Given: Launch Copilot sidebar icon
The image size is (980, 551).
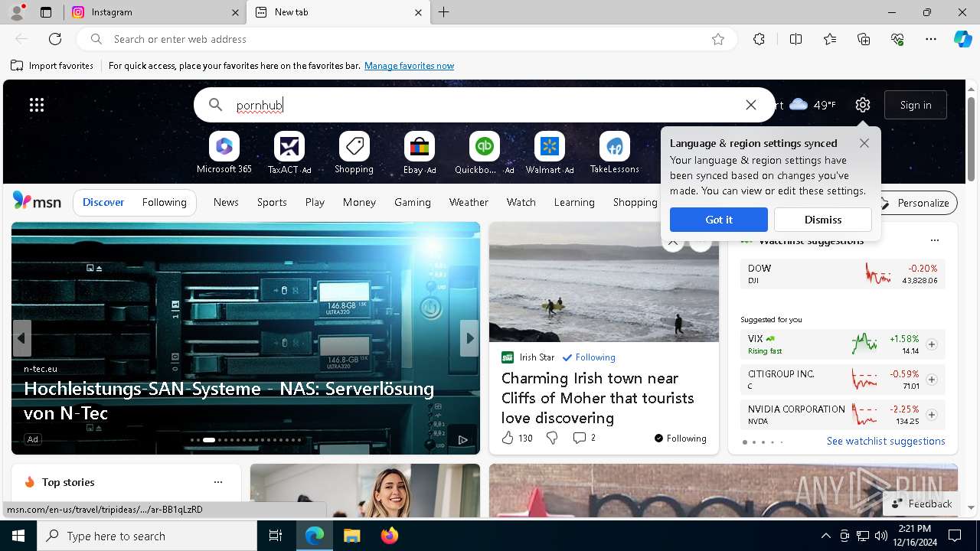Looking at the screenshot, I should (x=962, y=39).
